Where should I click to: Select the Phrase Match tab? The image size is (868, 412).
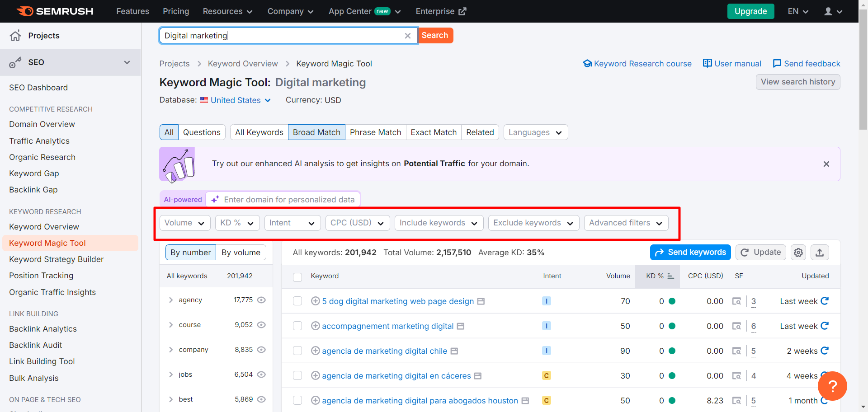pyautogui.click(x=375, y=132)
